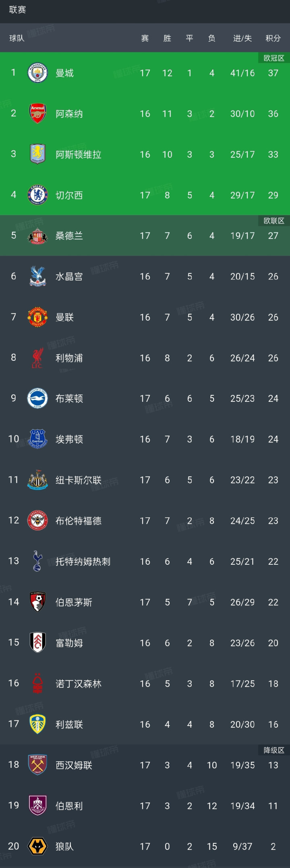Click the 欧冠区 zone label
Image resolution: width=290 pixels, height=868 pixels.
274,58
